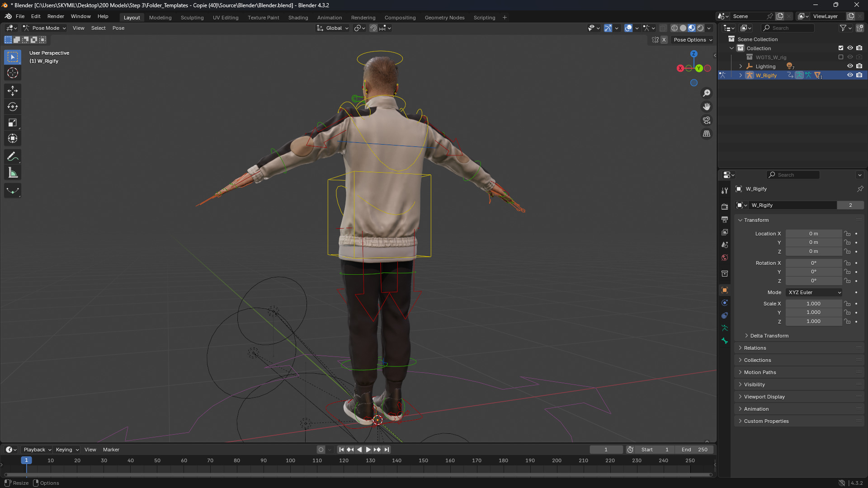The height and width of the screenshot is (488, 868).
Task: Click the End frame 250 field
Action: click(x=695, y=450)
